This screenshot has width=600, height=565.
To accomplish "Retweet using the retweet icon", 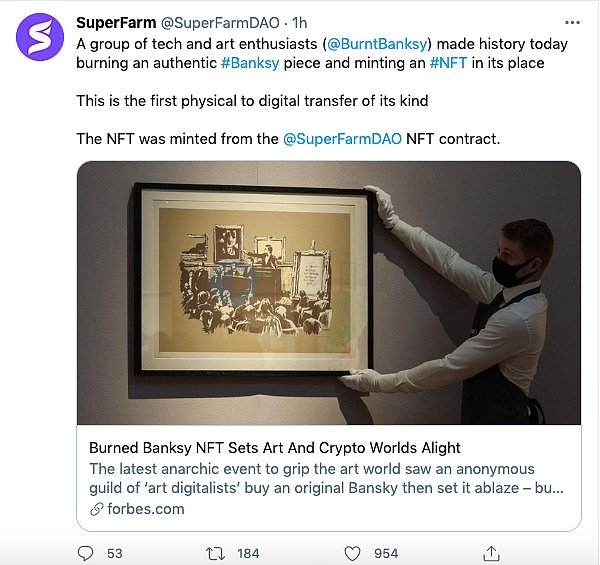I will coord(216,552).
